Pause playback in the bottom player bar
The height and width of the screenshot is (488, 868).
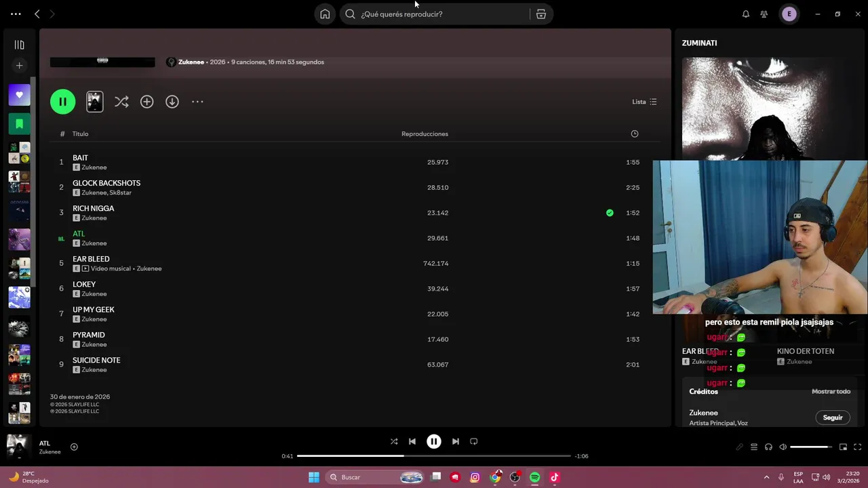click(434, 441)
